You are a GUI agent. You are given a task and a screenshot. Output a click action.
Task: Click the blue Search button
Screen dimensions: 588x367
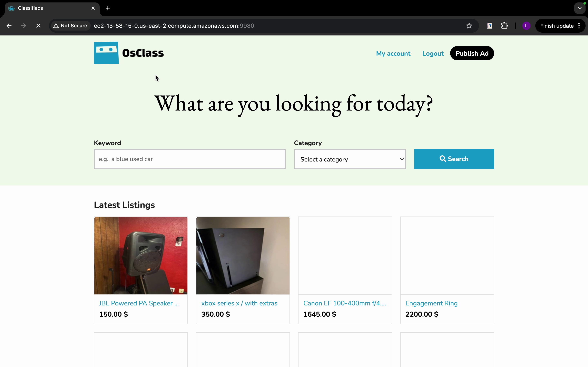click(x=454, y=159)
